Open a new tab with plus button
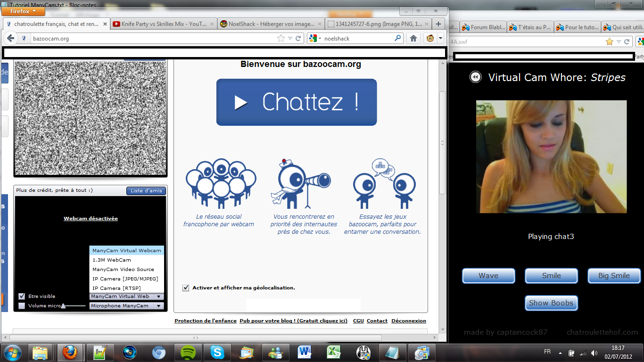The image size is (644, 362). [x=438, y=24]
